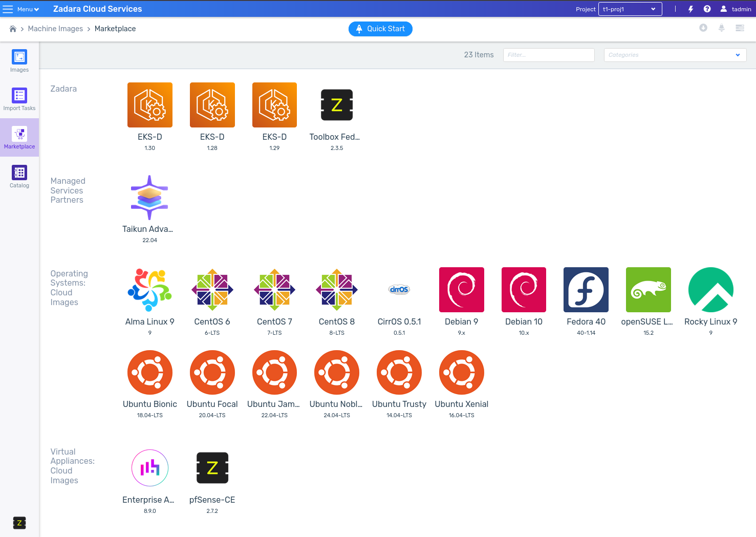This screenshot has width=756, height=537.
Task: Open the EKS-D 1.30 image
Action: pyautogui.click(x=149, y=105)
